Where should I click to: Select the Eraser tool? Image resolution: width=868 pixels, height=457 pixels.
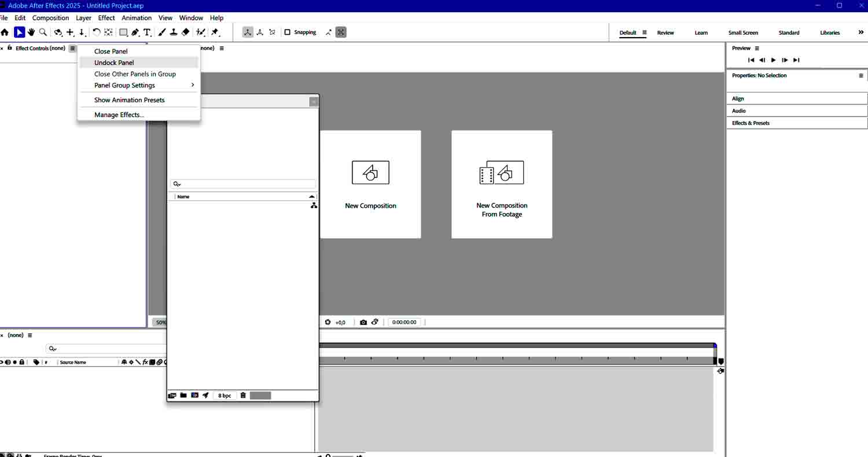[x=186, y=32]
